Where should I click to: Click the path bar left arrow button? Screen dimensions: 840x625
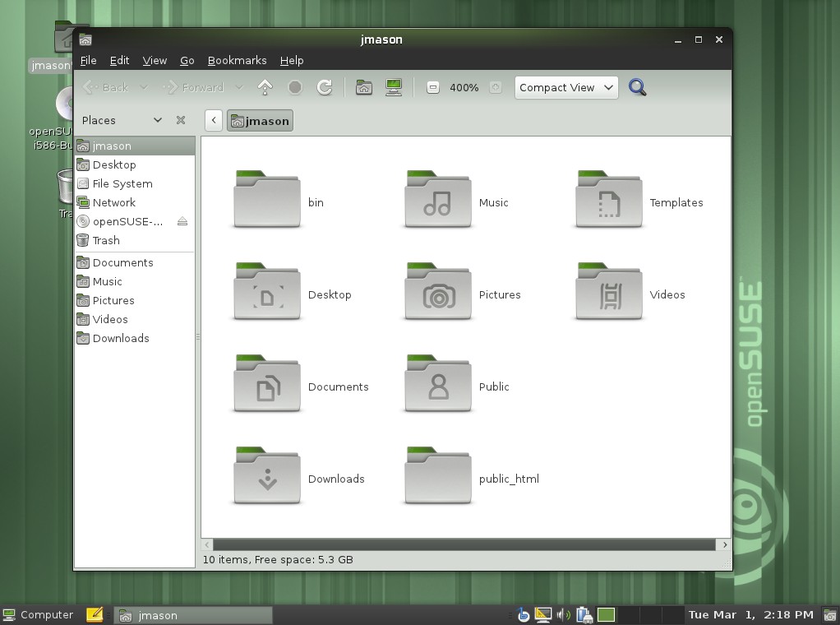(x=214, y=121)
